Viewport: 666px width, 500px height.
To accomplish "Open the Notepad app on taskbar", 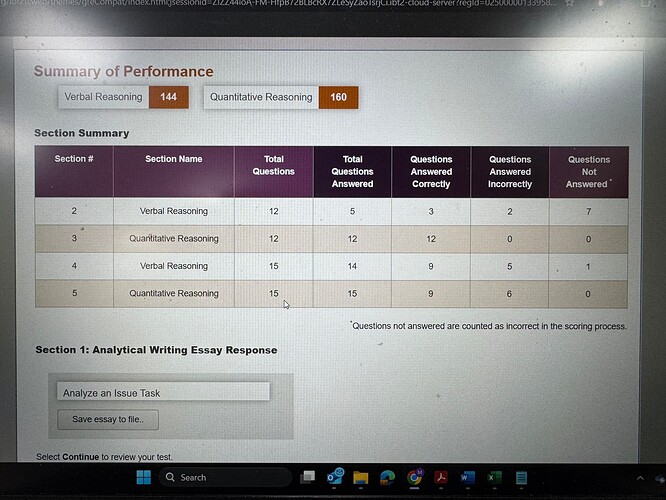I will [x=521, y=478].
